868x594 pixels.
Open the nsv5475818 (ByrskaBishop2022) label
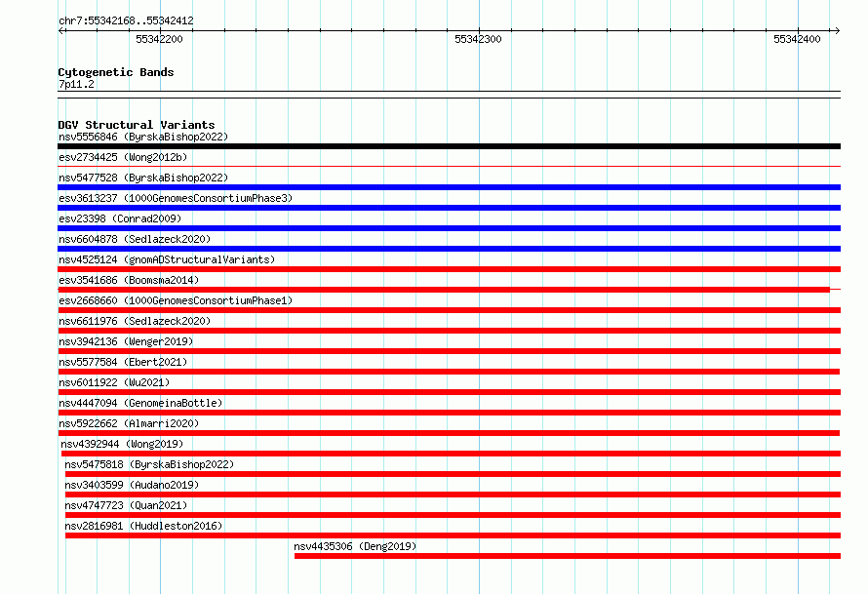(149, 464)
